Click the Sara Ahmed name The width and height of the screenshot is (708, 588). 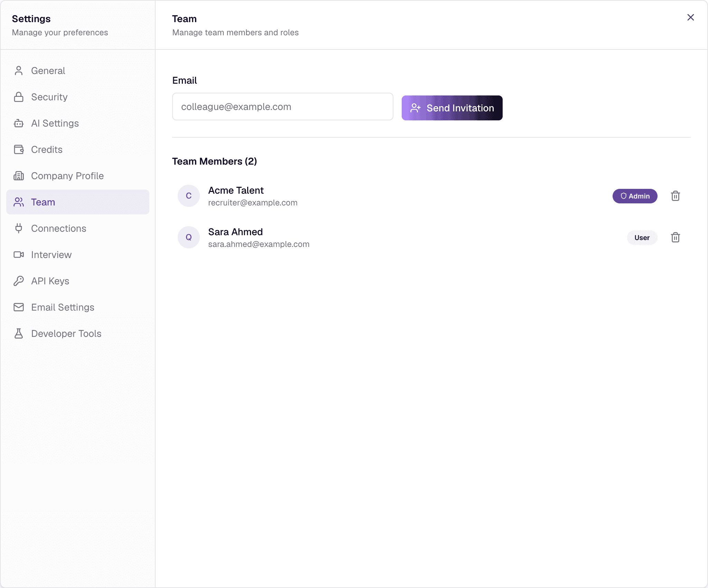[x=235, y=232]
